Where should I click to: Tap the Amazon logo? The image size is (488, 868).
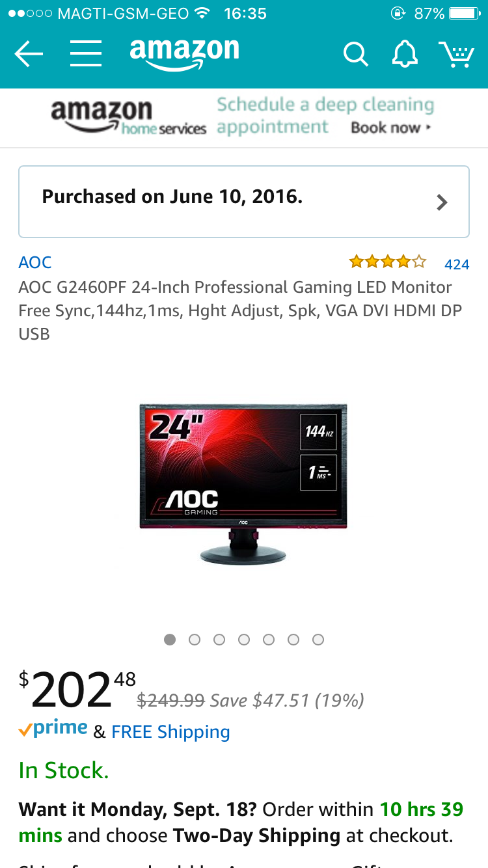click(184, 54)
